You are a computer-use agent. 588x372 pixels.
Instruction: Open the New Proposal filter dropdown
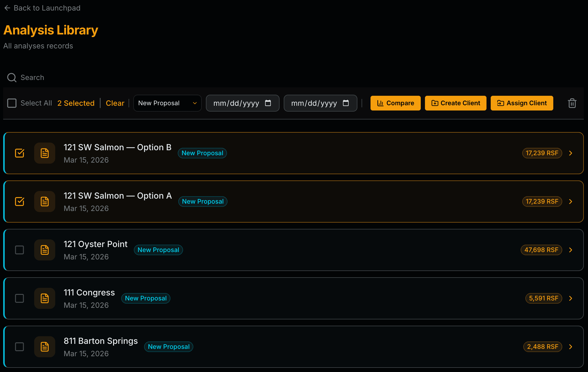pyautogui.click(x=167, y=103)
